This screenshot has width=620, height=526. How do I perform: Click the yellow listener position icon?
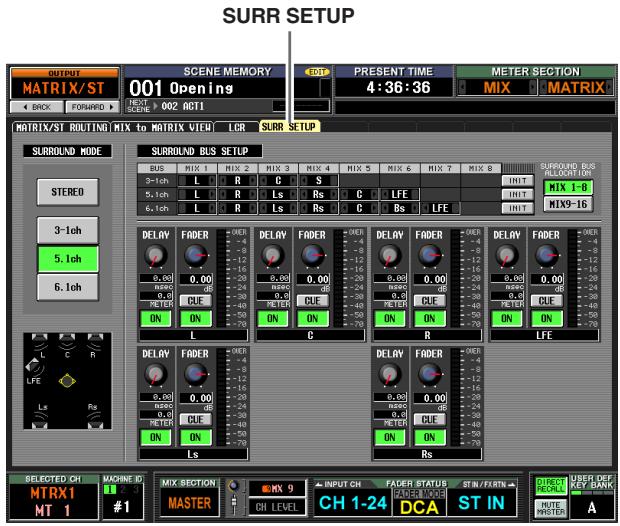(67, 381)
